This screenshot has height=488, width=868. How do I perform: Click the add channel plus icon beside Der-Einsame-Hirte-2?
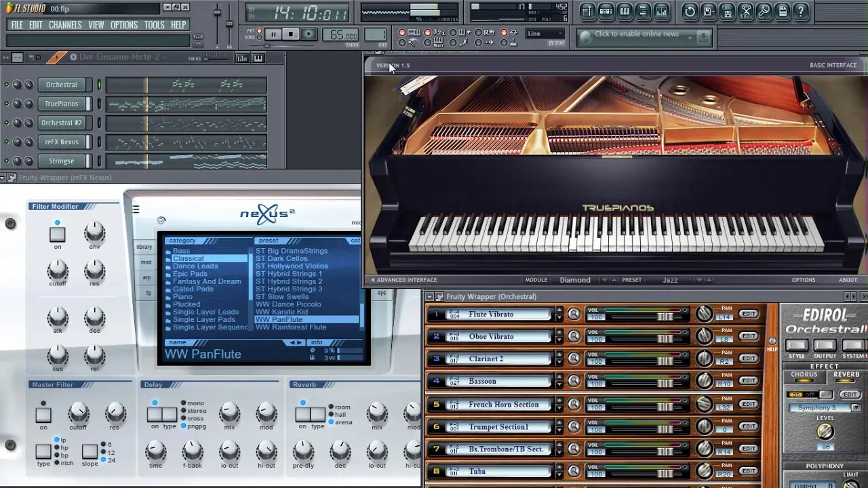tap(73, 58)
